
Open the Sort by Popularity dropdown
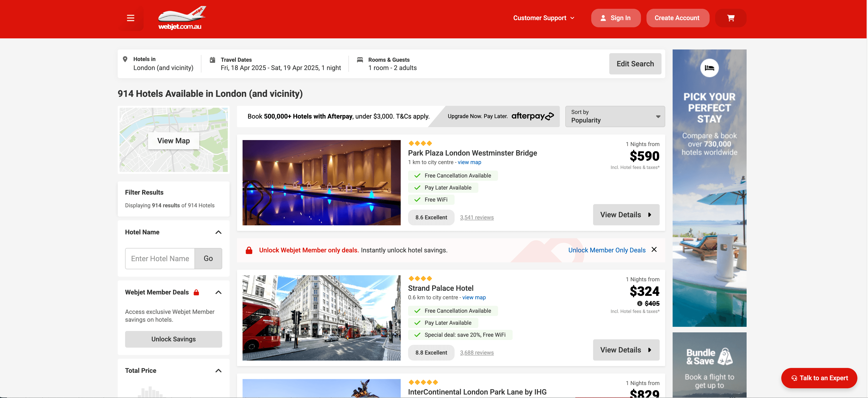point(615,116)
